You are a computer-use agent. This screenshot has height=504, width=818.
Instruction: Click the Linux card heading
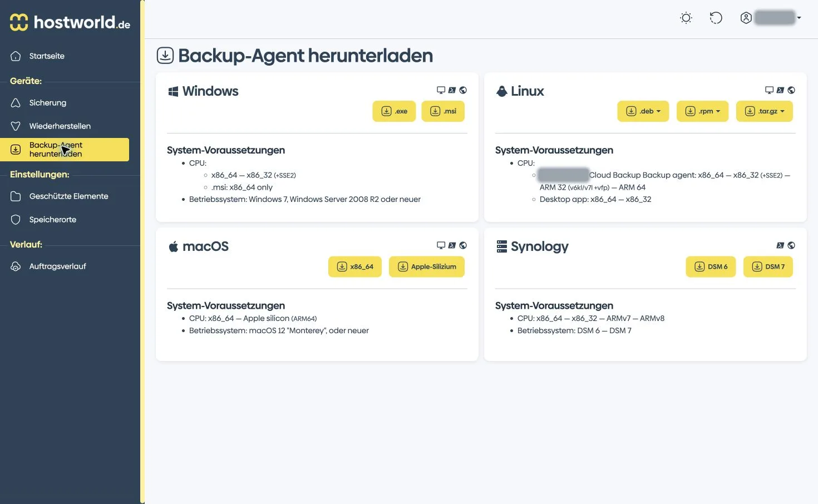[520, 91]
